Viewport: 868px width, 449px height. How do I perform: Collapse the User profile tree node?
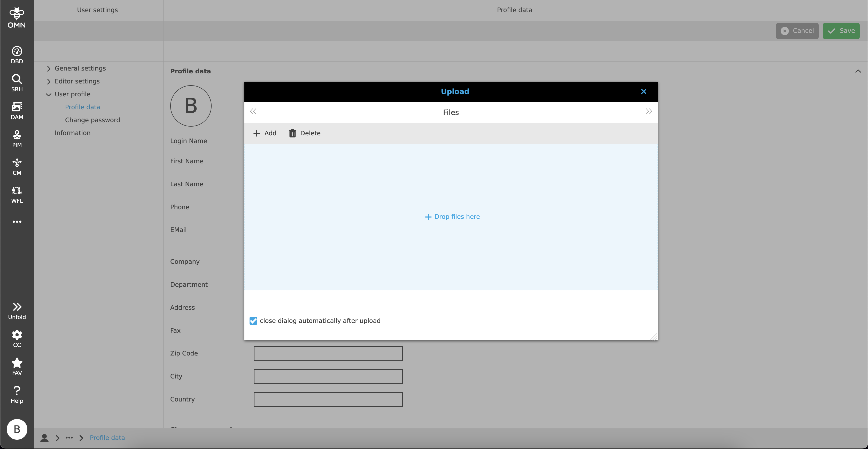(49, 94)
